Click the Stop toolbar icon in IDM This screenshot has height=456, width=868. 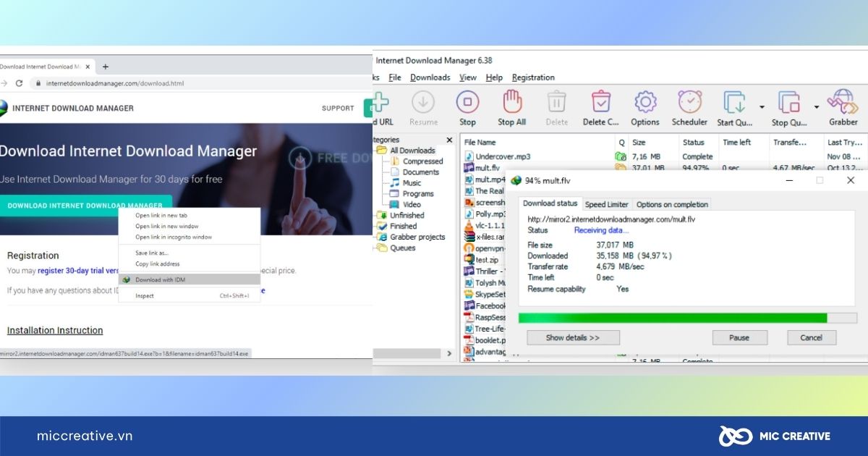[467, 102]
